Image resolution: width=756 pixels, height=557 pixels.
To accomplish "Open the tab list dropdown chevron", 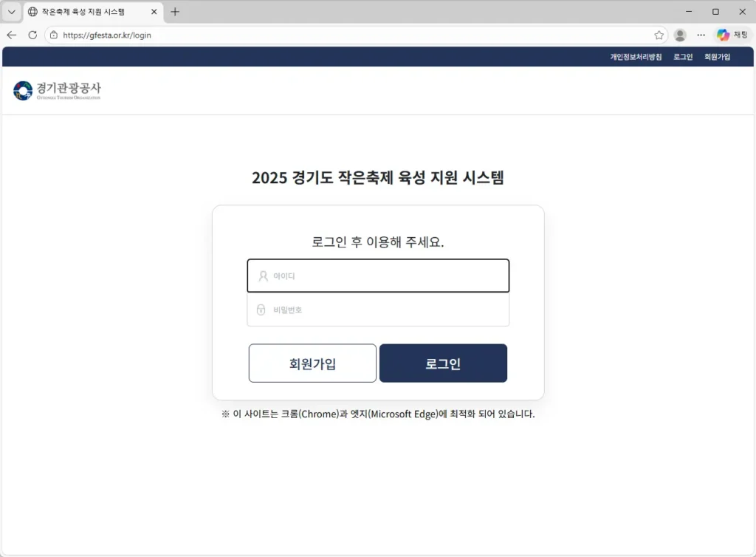I will click(11, 11).
